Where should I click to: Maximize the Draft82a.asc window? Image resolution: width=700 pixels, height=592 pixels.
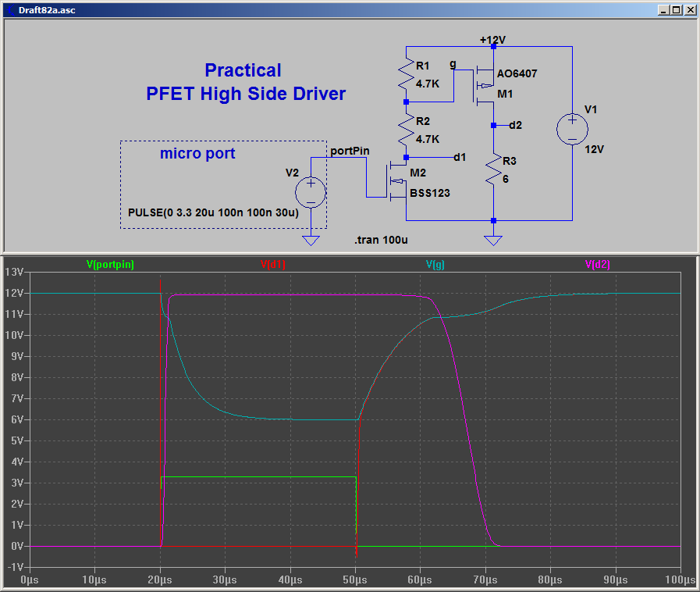pos(677,10)
